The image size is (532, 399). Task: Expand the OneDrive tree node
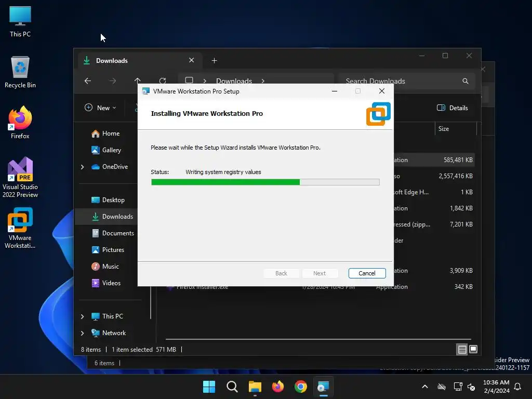[x=82, y=167]
